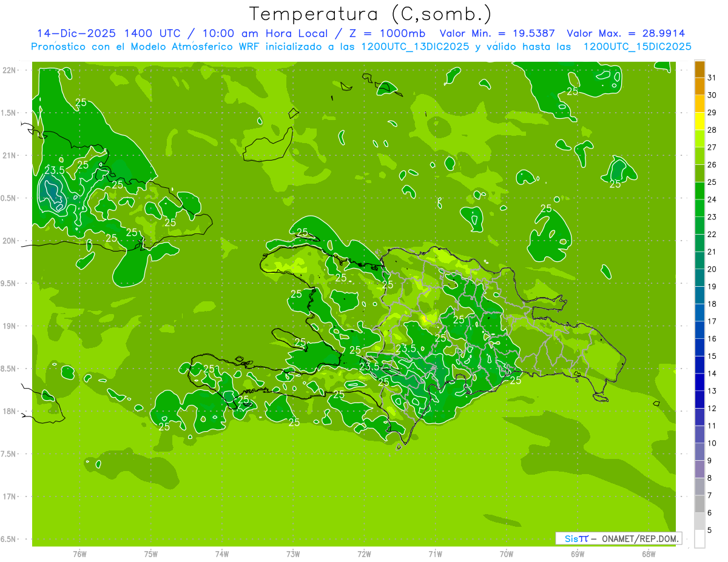Select the 1200UTC_15DIC2025 valid-until time text
The width and height of the screenshot is (728, 562).
pyautogui.click(x=637, y=47)
